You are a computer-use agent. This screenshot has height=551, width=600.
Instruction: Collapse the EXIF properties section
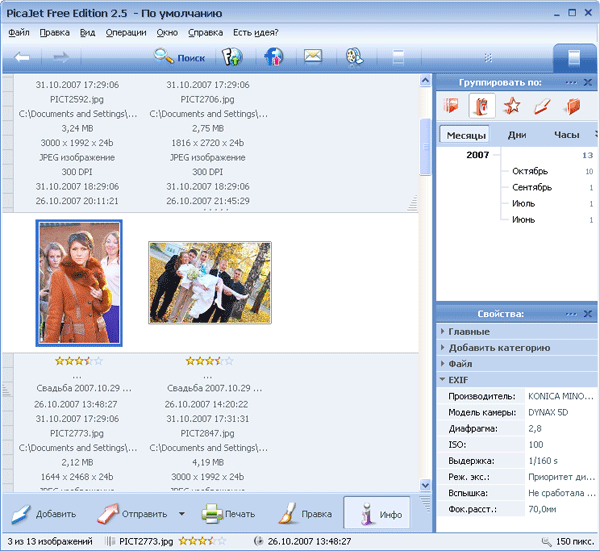point(517,380)
